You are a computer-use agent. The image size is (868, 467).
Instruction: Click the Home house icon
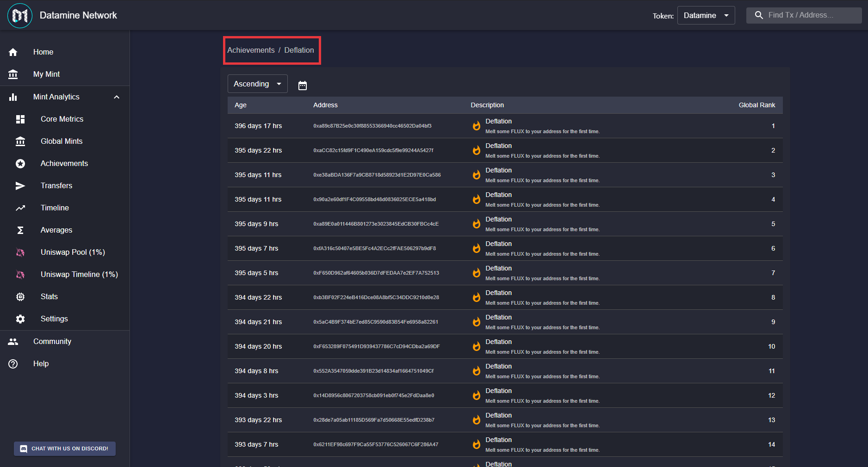pyautogui.click(x=13, y=52)
